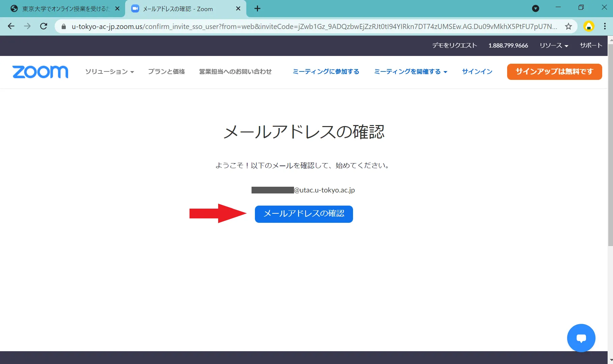Open the リソース dropdown menu
The height and width of the screenshot is (364, 613).
point(554,45)
